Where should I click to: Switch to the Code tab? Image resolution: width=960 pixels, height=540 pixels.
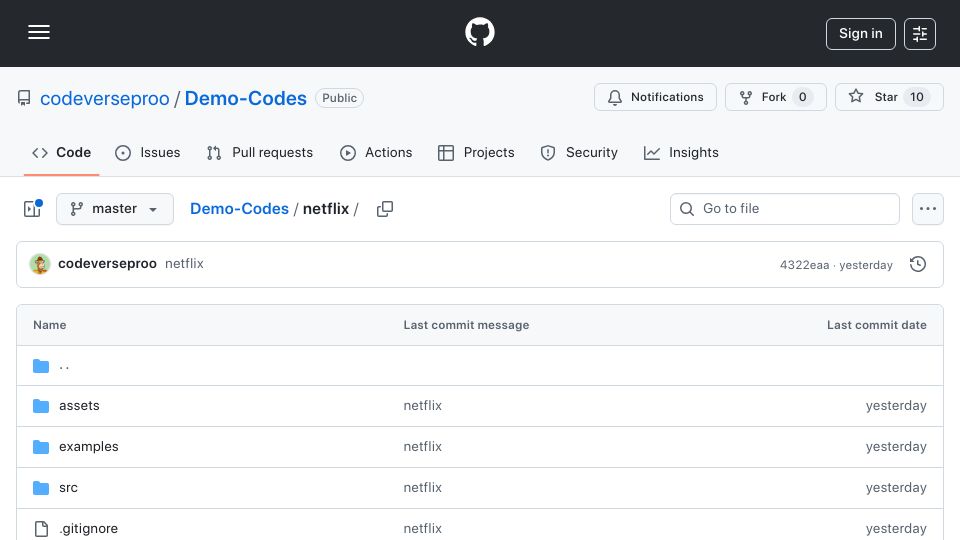61,152
